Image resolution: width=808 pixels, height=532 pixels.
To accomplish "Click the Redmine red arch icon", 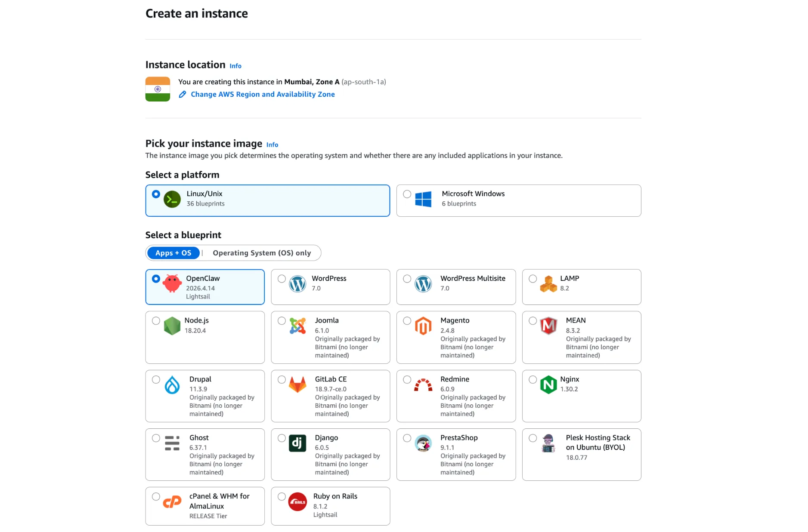I will click(423, 384).
